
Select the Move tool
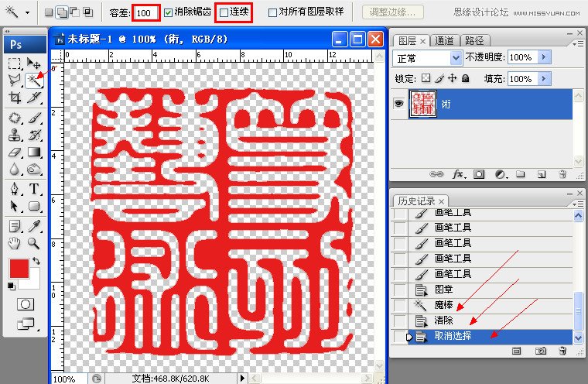tap(34, 63)
